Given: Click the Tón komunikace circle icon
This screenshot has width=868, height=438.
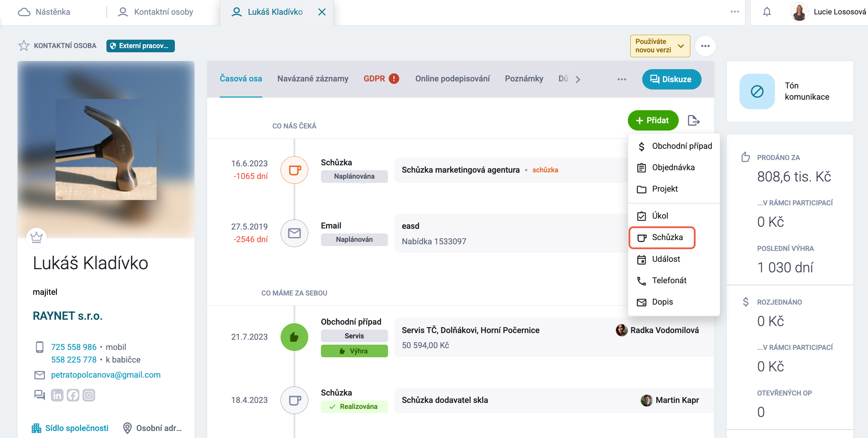Looking at the screenshot, I should click(x=757, y=91).
